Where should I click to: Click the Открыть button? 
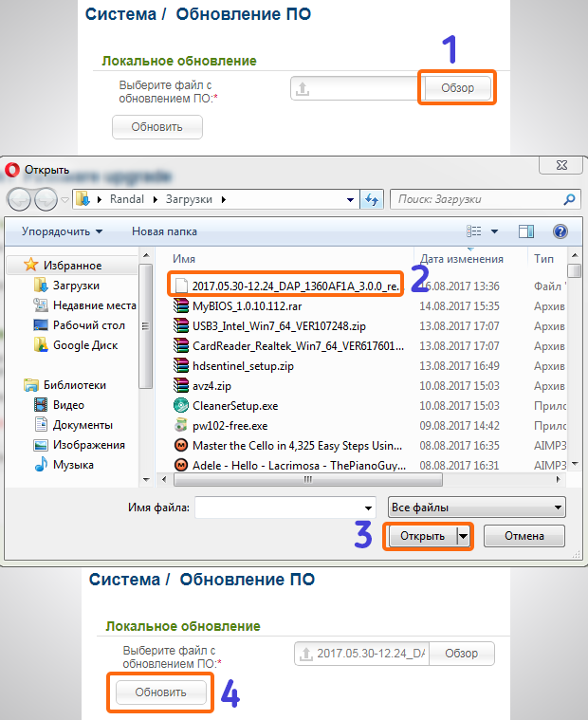tap(422, 536)
